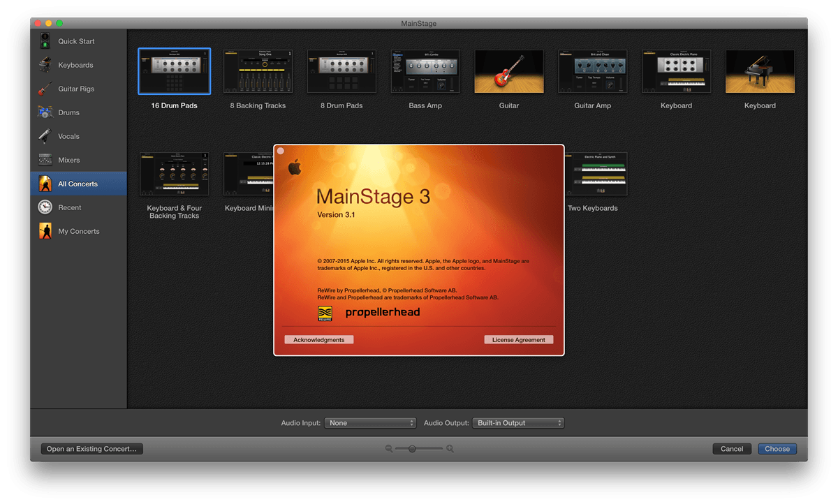Click the ReWire logo badge
The height and width of the screenshot is (504, 838).
325,313
